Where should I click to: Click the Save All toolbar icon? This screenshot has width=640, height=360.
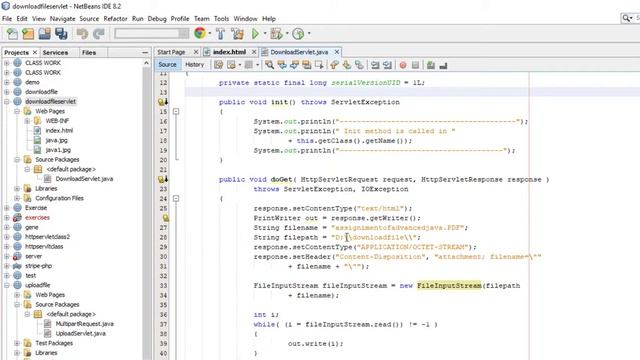point(61,34)
